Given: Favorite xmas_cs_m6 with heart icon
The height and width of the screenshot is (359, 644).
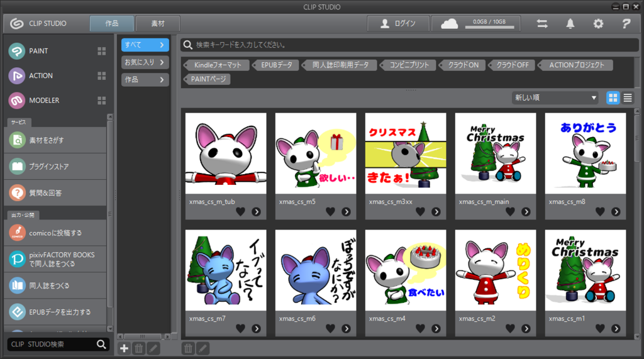Looking at the screenshot, I should pyautogui.click(x=331, y=328).
